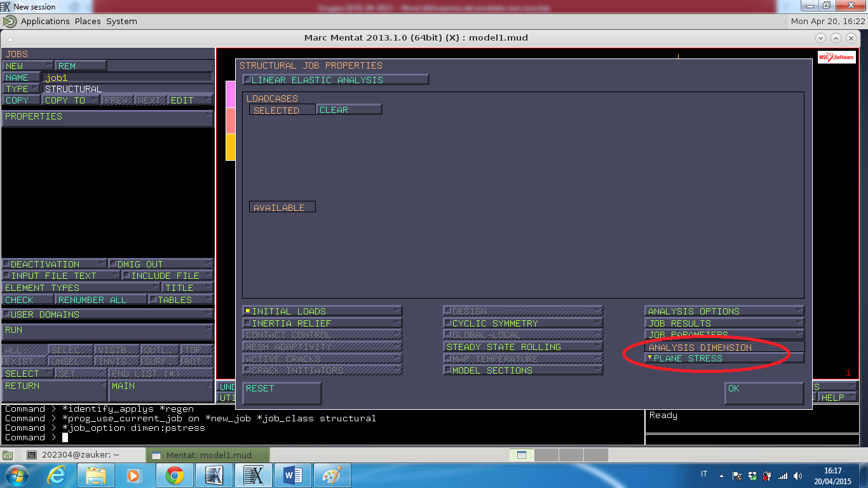The width and height of the screenshot is (868, 488).
Task: Click the X icon next to Word
Action: [x=254, y=475]
